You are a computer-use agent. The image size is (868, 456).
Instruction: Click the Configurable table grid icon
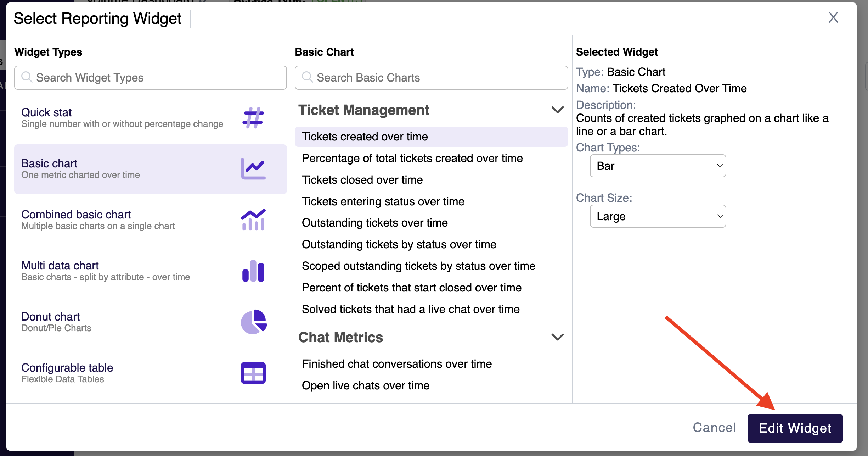click(x=253, y=373)
